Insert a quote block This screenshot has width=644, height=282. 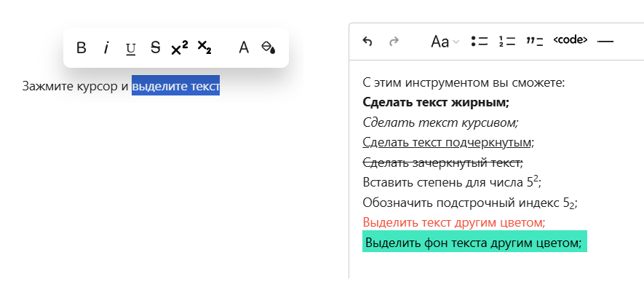point(534,41)
